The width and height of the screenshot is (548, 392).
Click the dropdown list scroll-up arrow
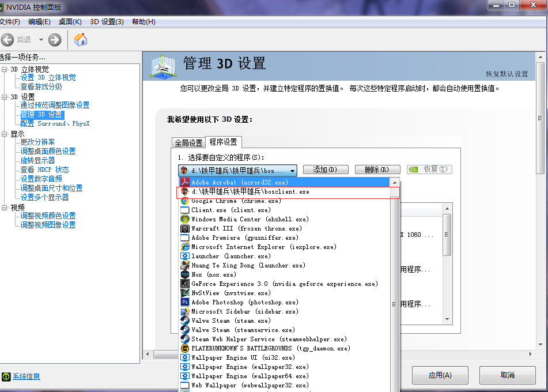point(395,183)
